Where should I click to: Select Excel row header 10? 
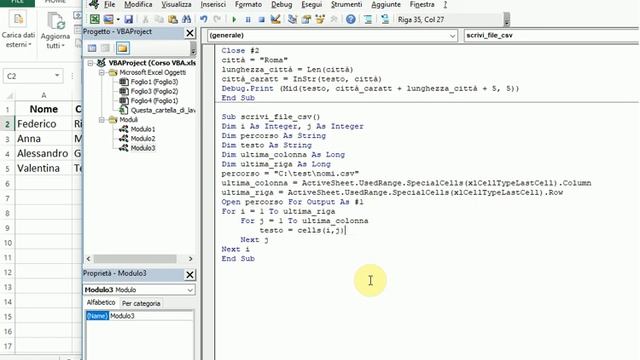pos(7,243)
